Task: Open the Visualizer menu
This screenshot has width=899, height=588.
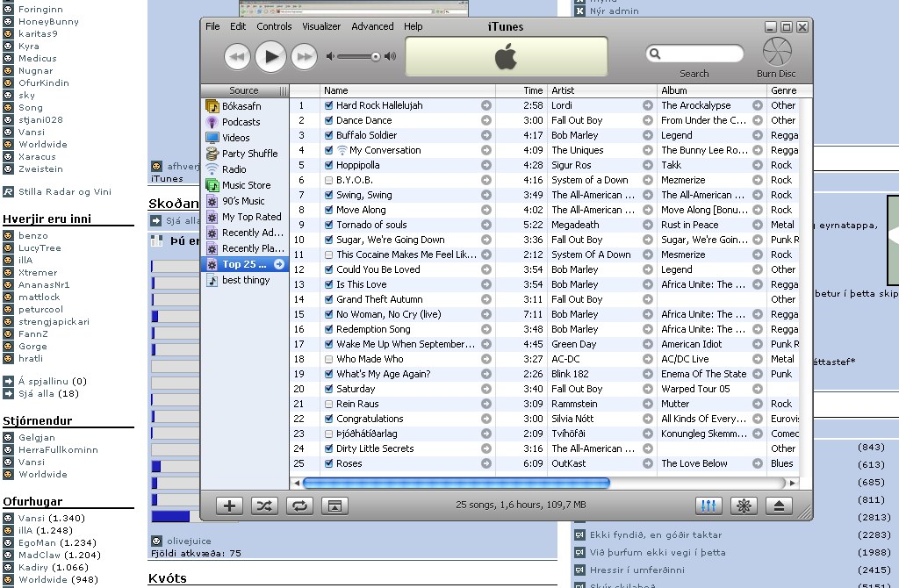Action: pos(321,26)
